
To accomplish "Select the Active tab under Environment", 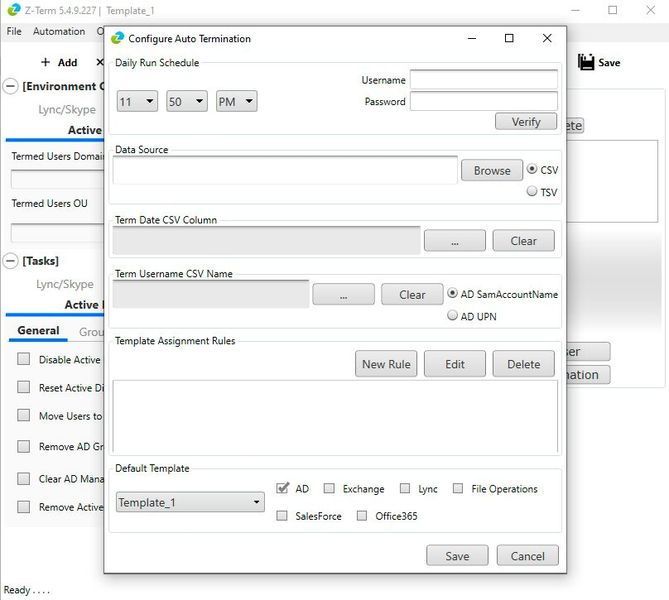I will 85,130.
